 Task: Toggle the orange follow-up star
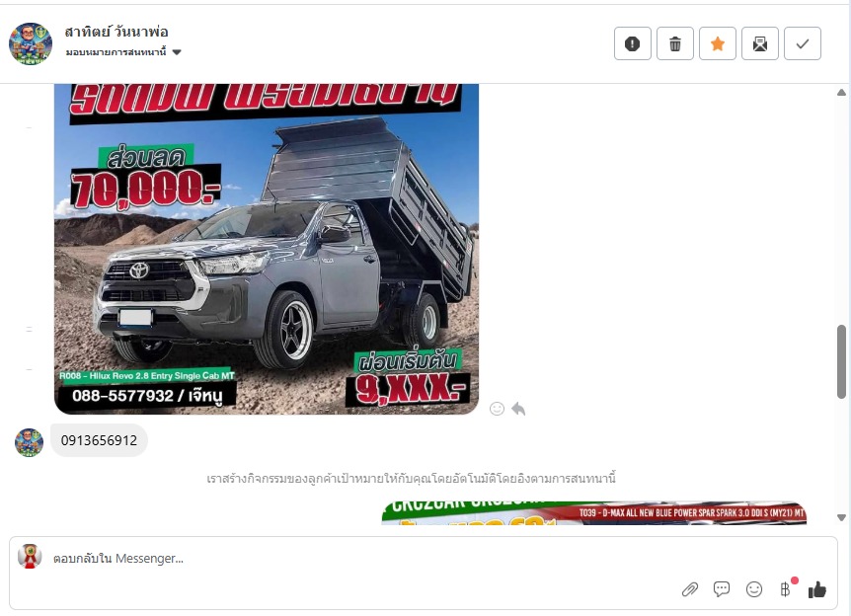point(718,43)
